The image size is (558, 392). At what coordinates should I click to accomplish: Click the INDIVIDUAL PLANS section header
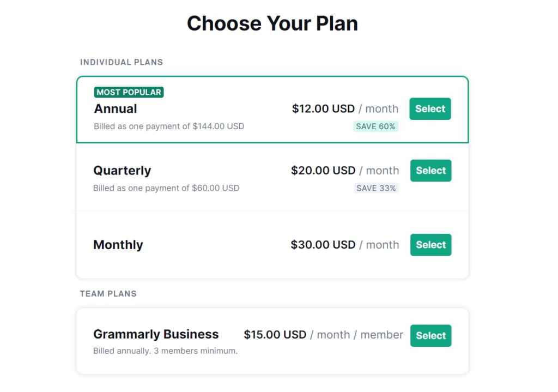tap(122, 62)
